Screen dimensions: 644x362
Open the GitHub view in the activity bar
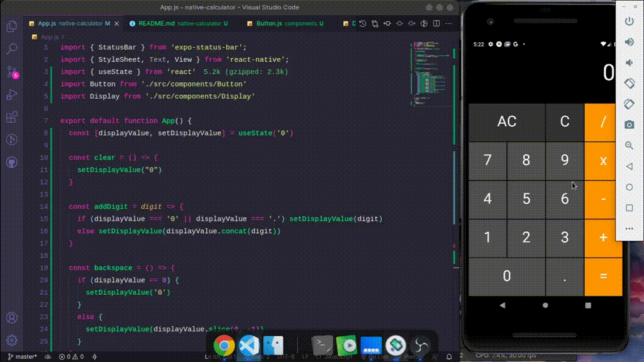coord(11,163)
